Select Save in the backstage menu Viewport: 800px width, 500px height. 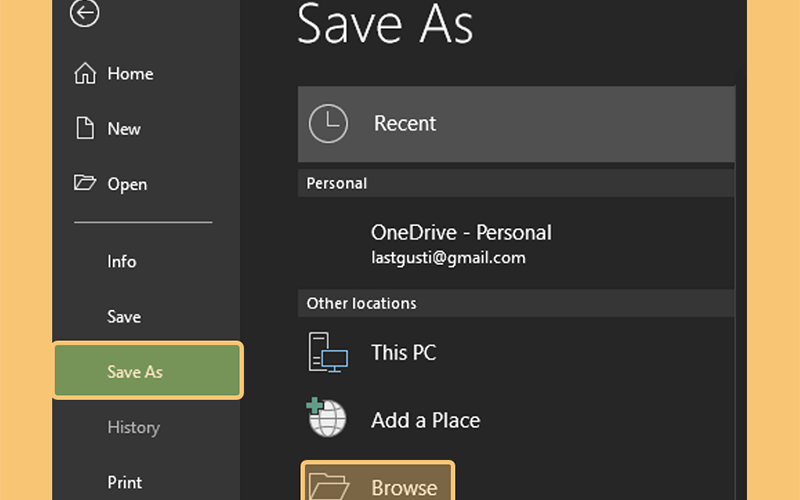point(124,317)
